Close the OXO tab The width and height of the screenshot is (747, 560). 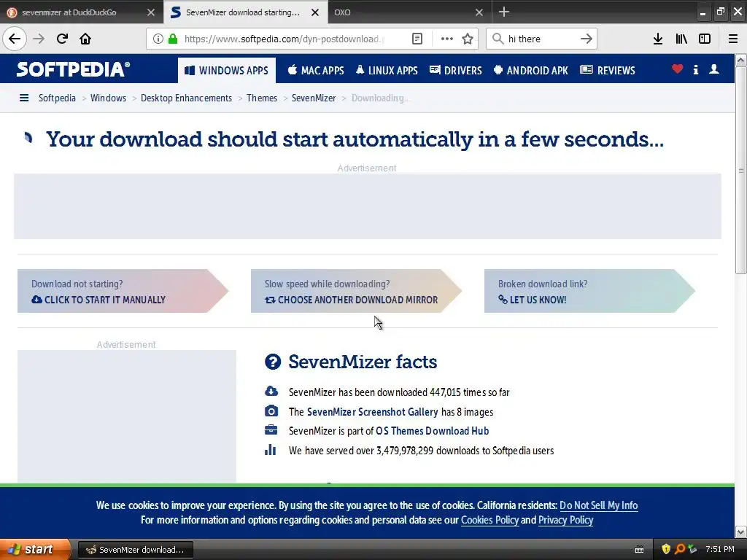(479, 12)
